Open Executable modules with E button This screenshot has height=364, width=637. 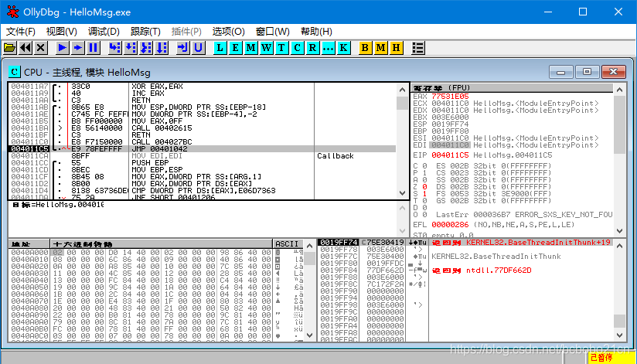pos(236,48)
